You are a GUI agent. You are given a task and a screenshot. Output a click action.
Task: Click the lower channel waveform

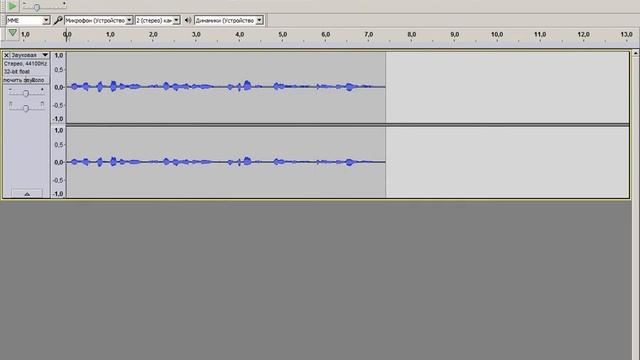point(226,162)
